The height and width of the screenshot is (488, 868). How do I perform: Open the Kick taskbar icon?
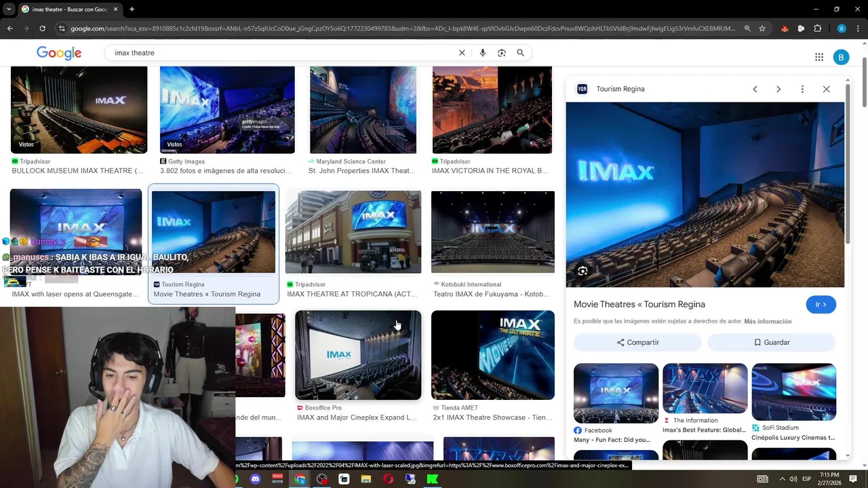432,479
